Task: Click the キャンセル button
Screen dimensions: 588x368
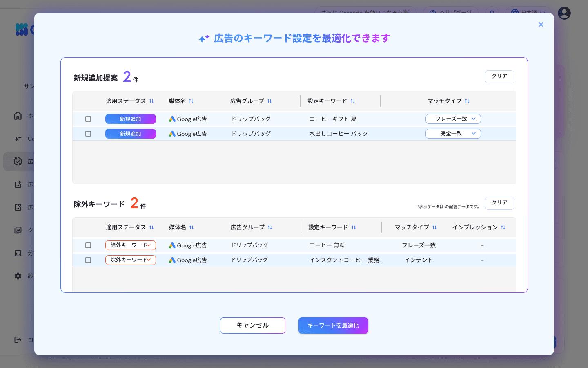Action: tap(253, 325)
